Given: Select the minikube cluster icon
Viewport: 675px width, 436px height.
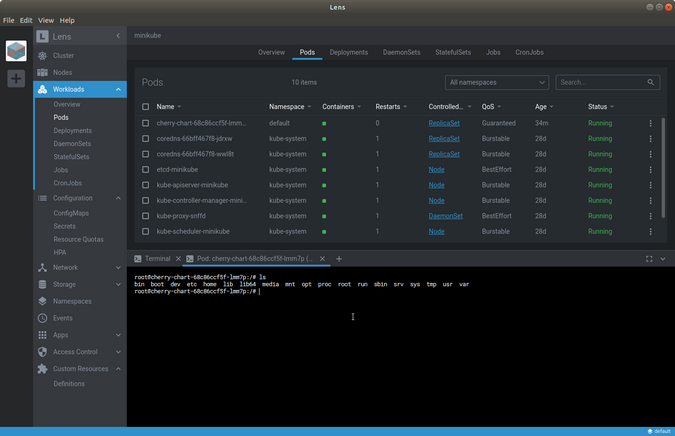Looking at the screenshot, I should pyautogui.click(x=16, y=50).
